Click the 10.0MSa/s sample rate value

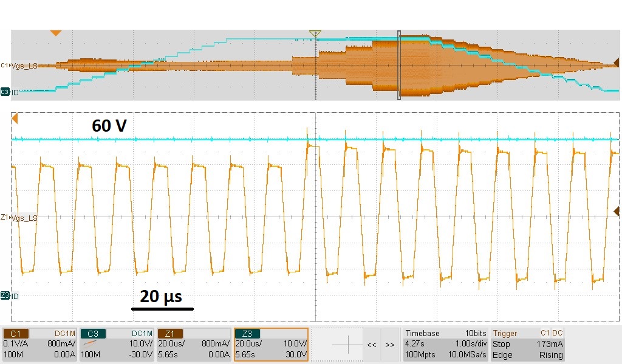click(468, 354)
